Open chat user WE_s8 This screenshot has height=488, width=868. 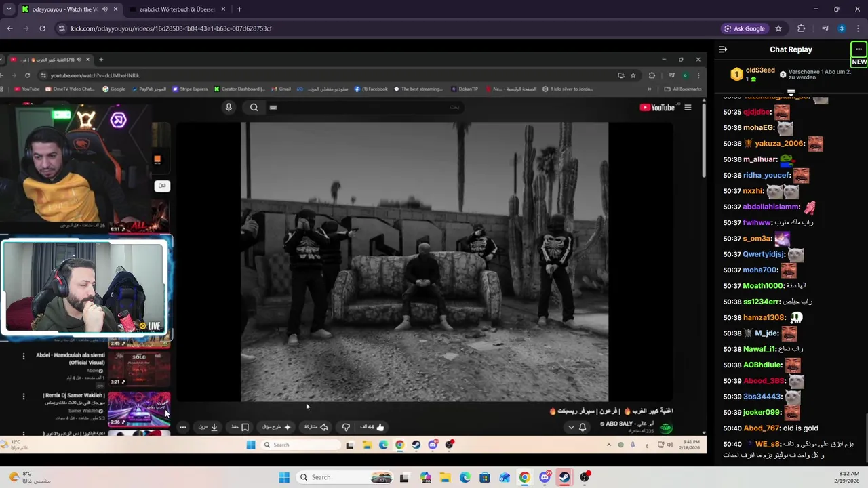(x=768, y=444)
